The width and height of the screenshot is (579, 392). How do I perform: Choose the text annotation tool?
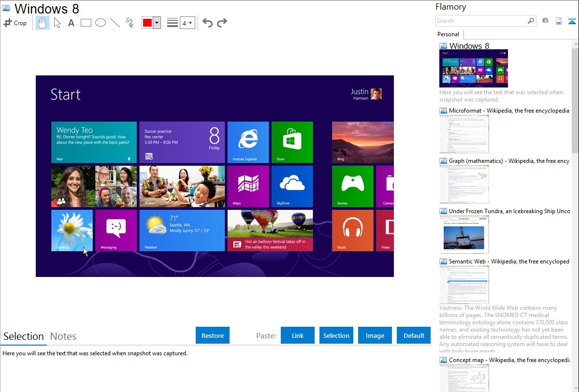(x=71, y=23)
